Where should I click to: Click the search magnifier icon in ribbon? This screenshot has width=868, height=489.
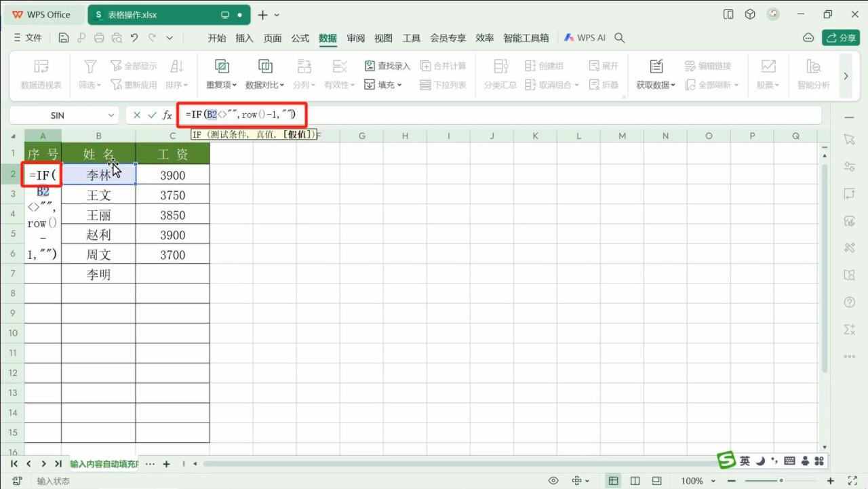click(x=619, y=38)
